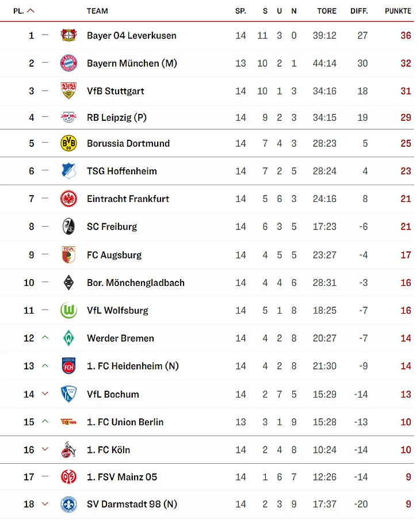Open TSG Hoffenheim team link
The image size is (420, 523).
pos(122,171)
